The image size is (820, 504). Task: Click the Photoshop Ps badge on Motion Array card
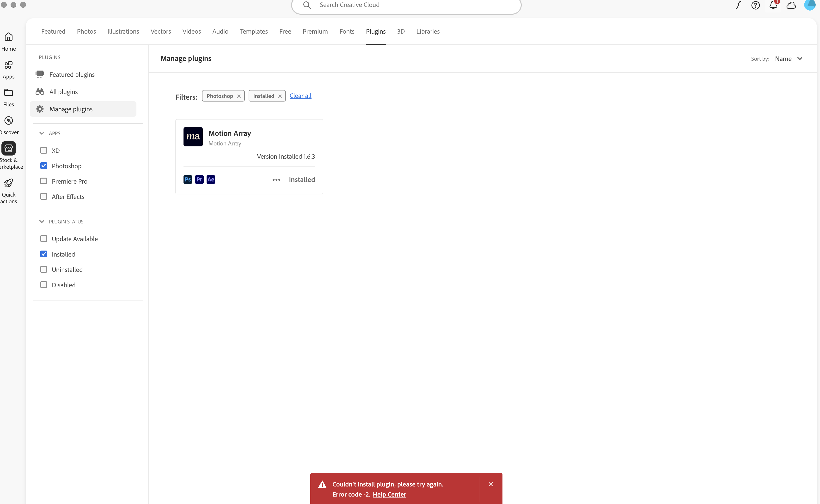188,179
